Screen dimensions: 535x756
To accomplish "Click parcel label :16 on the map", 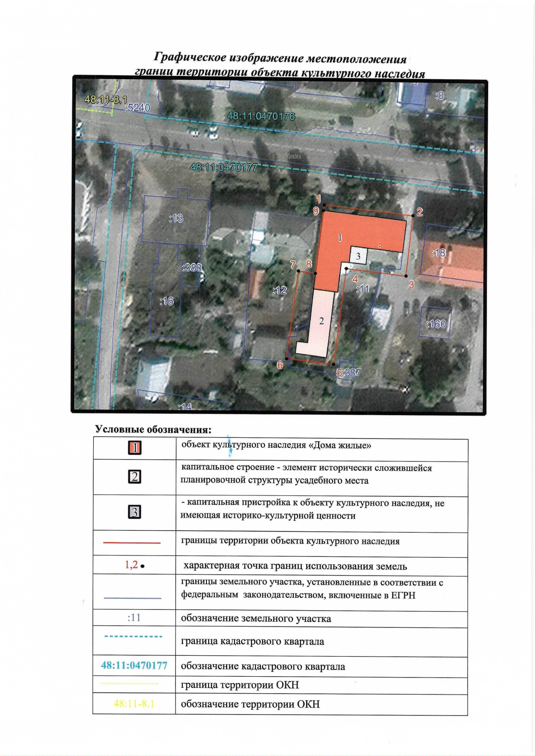I will pos(166,302).
